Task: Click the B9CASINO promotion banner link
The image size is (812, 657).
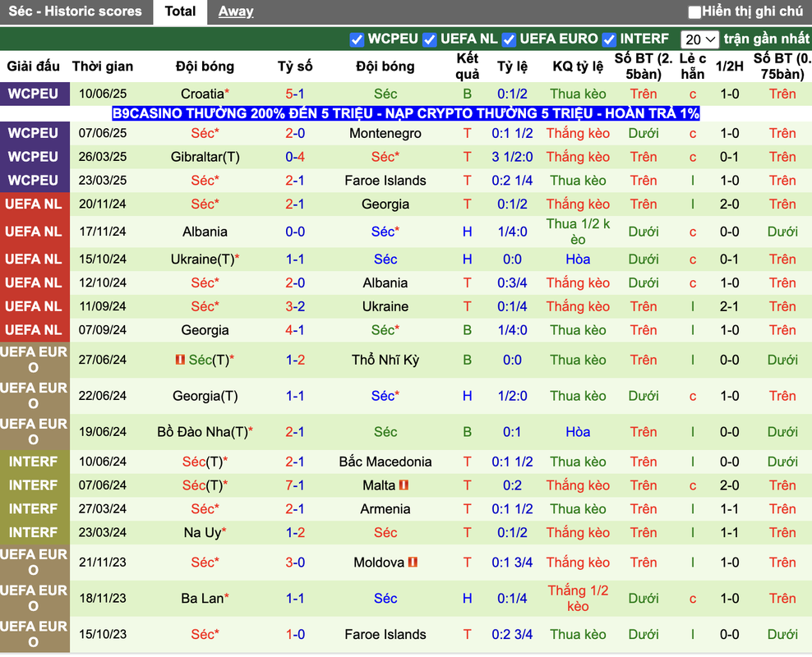Action: (x=405, y=113)
